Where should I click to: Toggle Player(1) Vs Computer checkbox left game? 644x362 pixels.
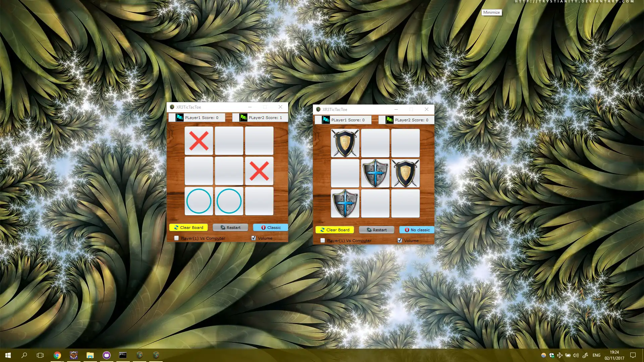click(x=176, y=238)
